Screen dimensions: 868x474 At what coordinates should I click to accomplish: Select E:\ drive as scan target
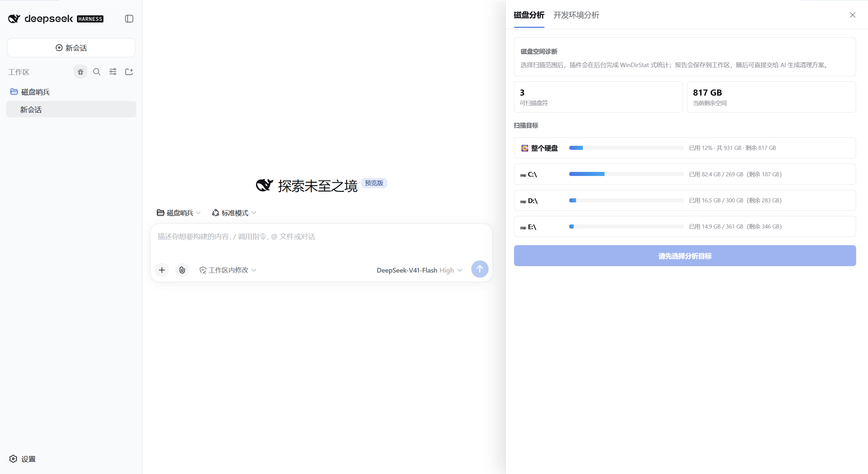685,226
